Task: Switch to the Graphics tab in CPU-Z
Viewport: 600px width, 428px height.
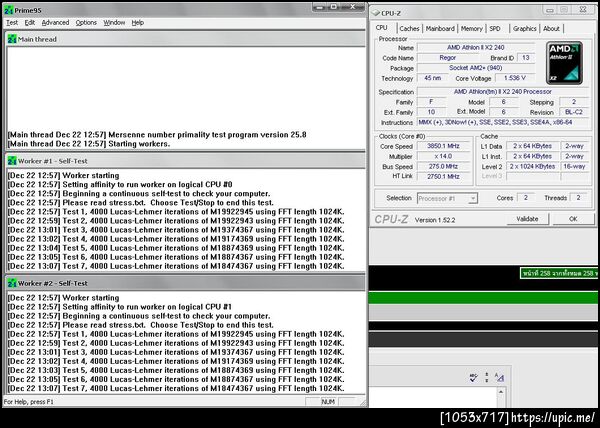Action: [524, 29]
